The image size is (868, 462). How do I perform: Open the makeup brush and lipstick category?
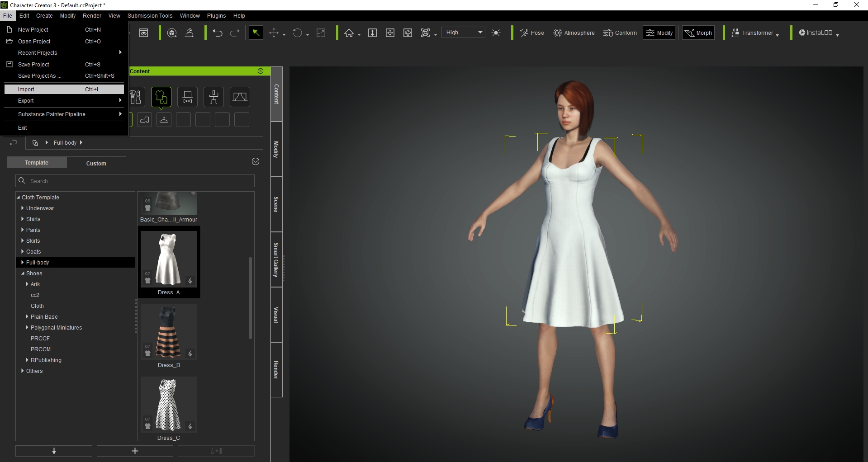point(136,97)
